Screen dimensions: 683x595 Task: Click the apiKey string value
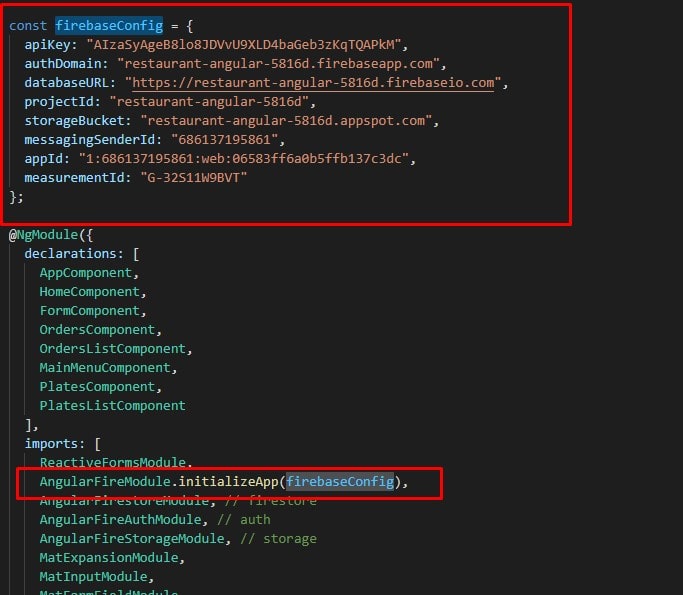coord(247,44)
